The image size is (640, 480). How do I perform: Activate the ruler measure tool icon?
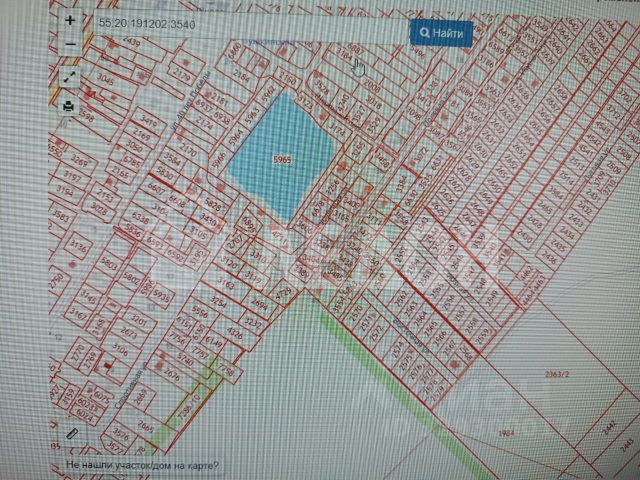[x=72, y=433]
